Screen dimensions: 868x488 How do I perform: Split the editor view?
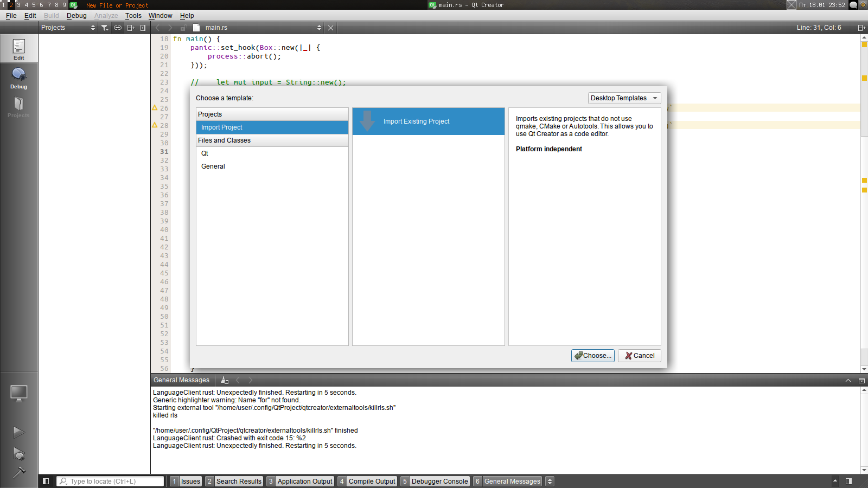861,28
